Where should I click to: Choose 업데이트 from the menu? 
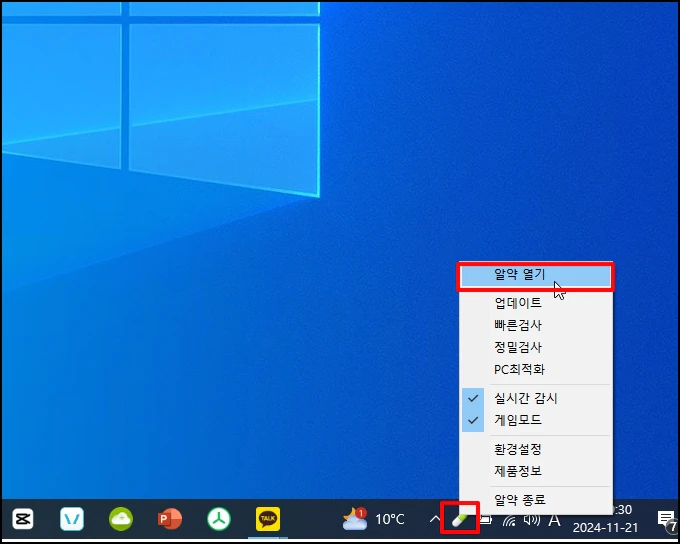[536, 302]
